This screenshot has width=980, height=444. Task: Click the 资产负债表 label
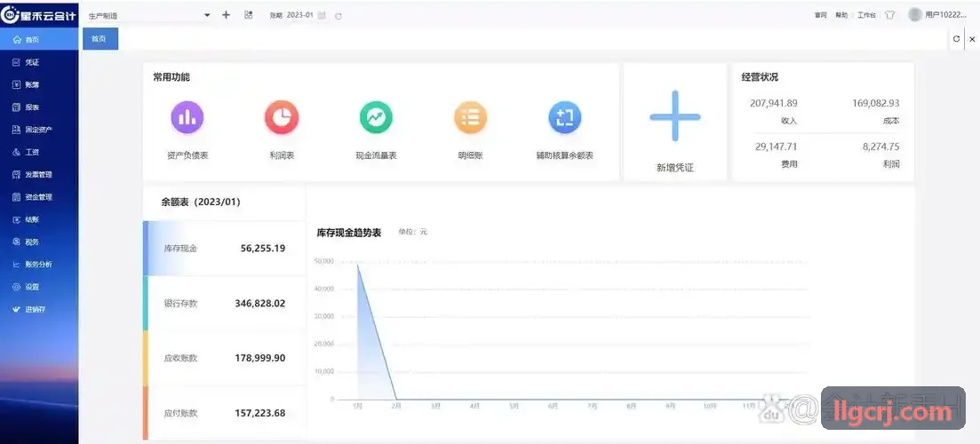187,155
